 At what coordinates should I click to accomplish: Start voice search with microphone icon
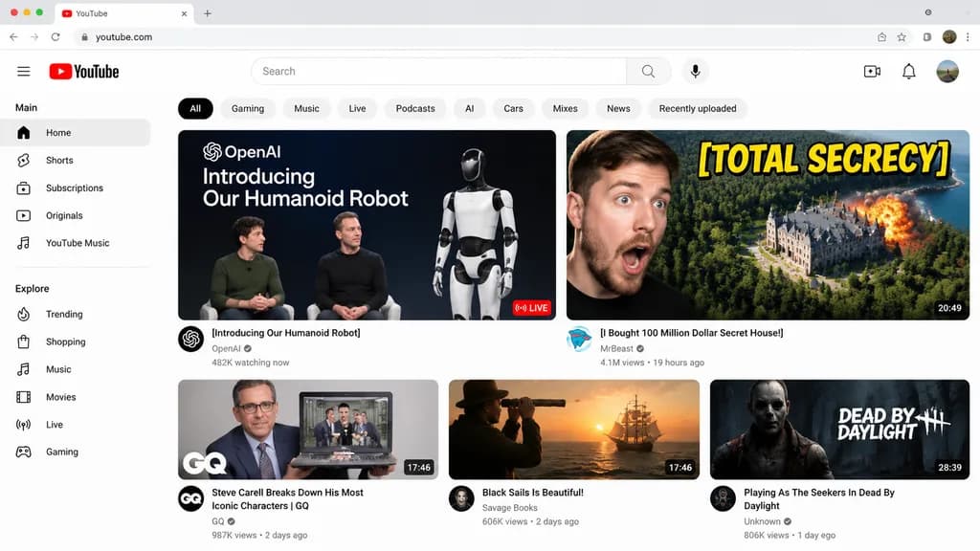point(695,71)
